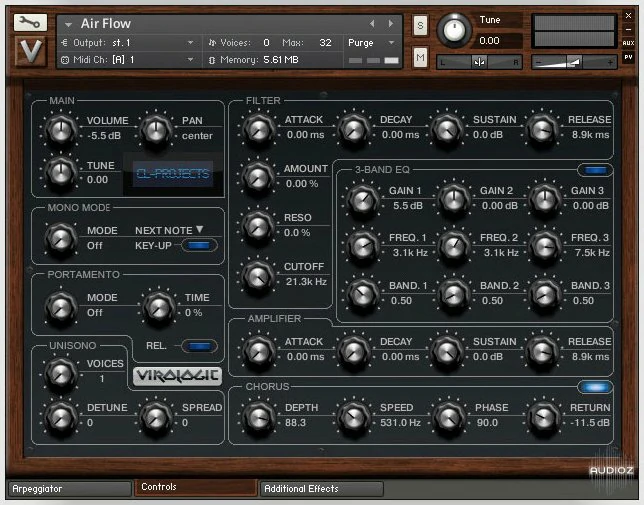Click the AMPLIFIER DECAY knob
The height and width of the screenshot is (505, 644).
tap(354, 352)
